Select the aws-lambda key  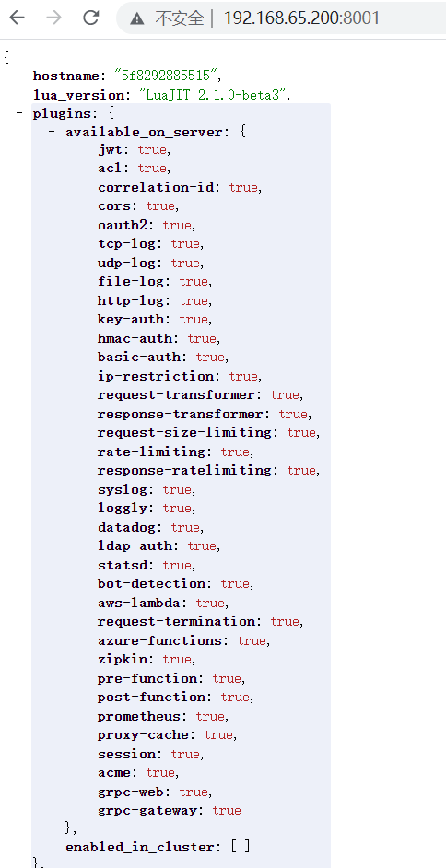coord(142,603)
